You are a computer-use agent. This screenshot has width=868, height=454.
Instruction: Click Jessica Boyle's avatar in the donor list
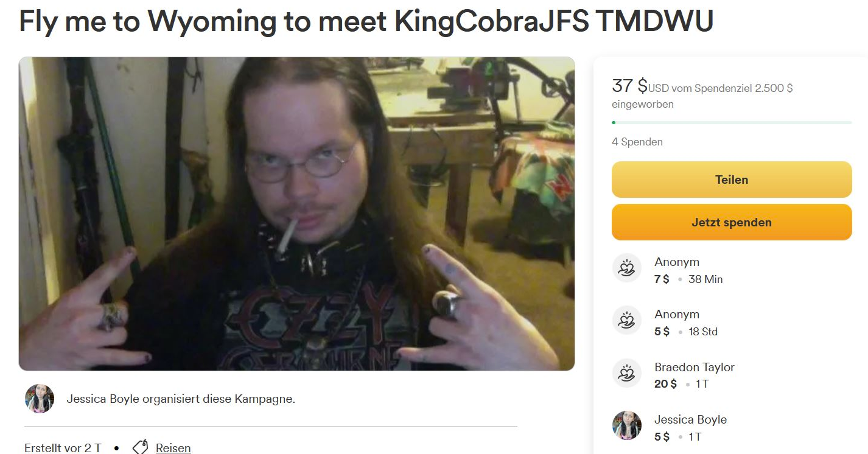[x=626, y=425]
